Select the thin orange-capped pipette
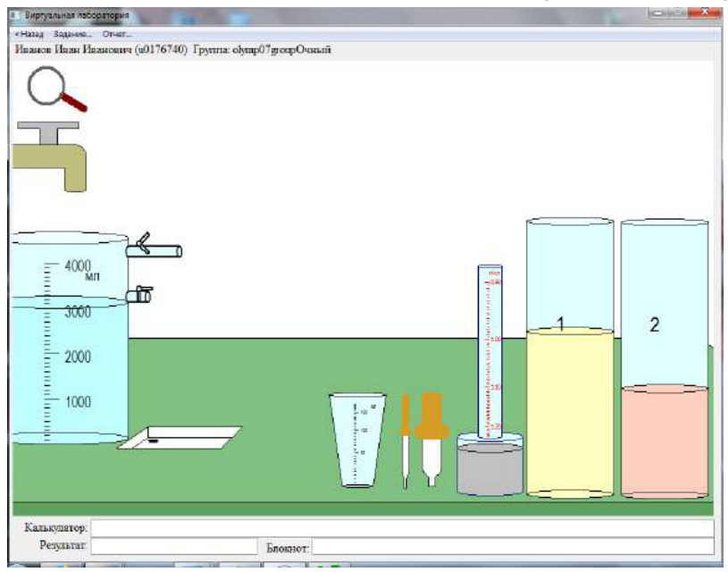 click(406, 441)
